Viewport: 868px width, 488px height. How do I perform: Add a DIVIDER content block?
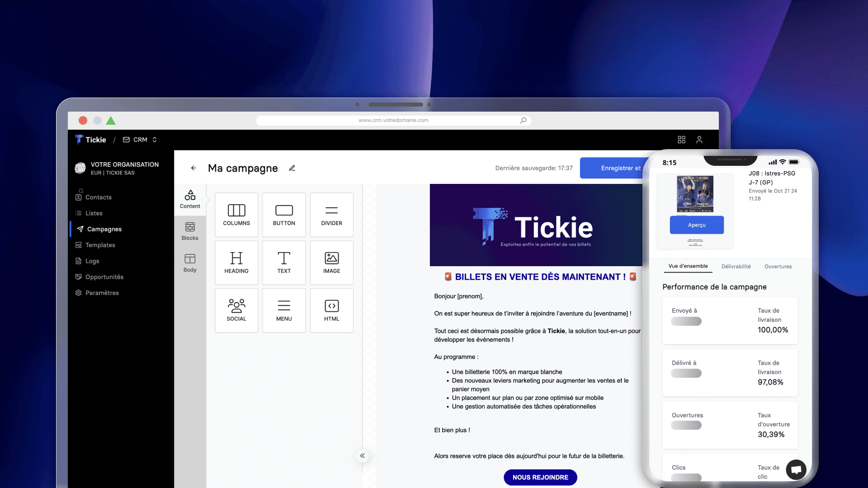[x=331, y=215]
